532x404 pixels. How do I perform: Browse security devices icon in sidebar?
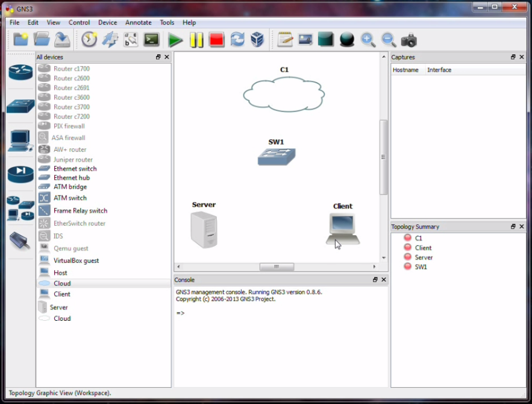point(20,174)
